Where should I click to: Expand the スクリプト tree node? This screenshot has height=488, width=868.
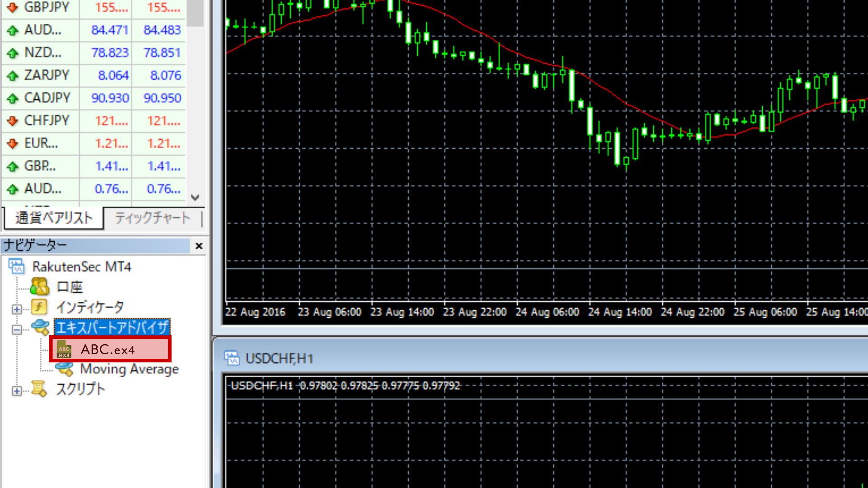click(x=17, y=391)
